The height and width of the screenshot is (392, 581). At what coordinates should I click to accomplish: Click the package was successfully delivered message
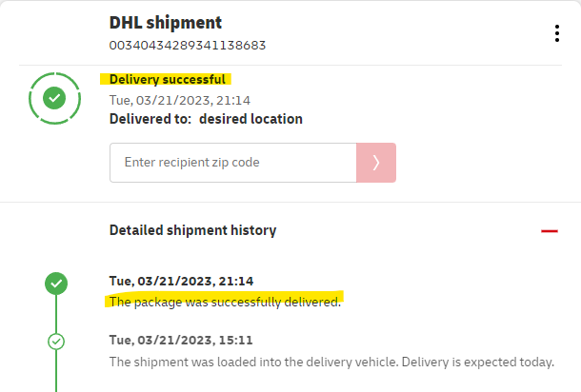(225, 302)
